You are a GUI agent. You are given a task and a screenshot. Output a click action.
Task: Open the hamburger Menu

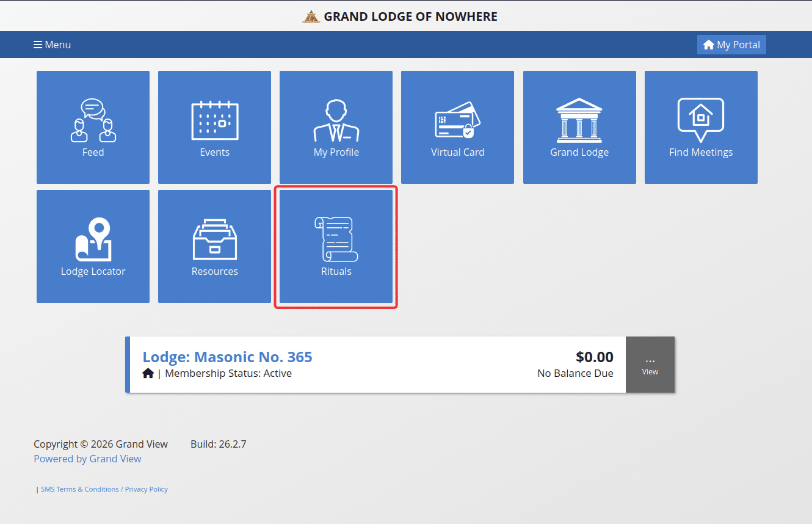[52, 45]
